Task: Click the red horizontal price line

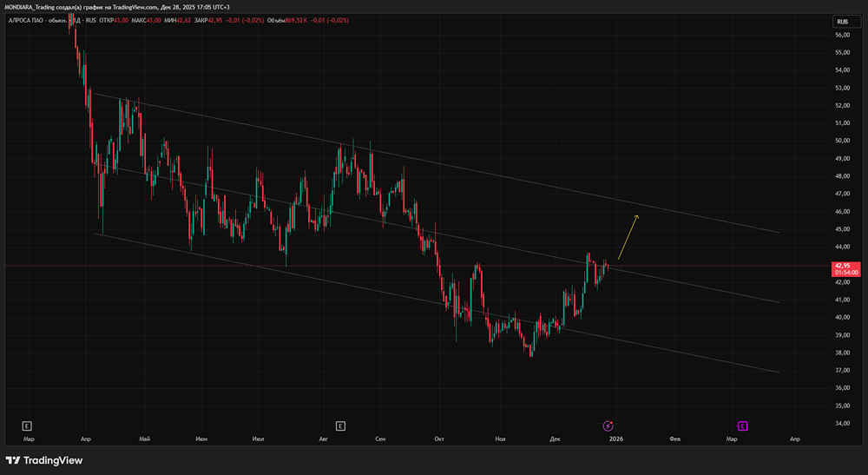Action: 260,266
